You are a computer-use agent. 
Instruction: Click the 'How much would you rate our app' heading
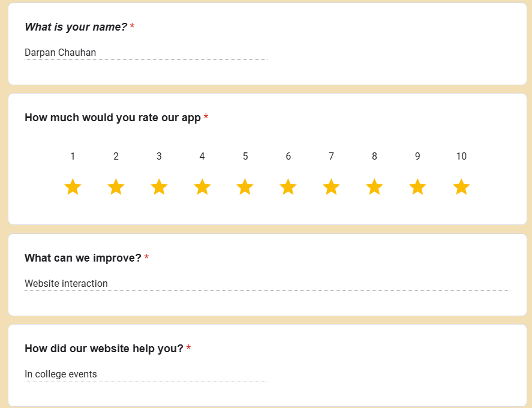pos(113,118)
